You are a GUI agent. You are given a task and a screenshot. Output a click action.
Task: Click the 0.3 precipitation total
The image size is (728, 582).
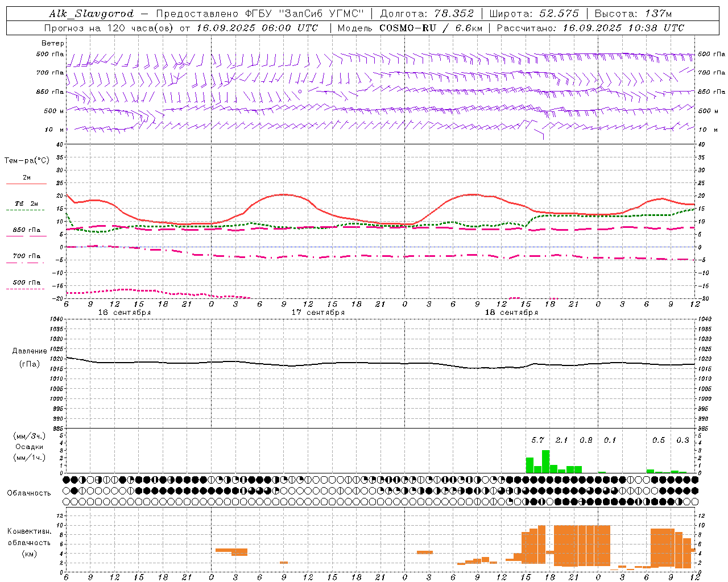[x=682, y=440]
